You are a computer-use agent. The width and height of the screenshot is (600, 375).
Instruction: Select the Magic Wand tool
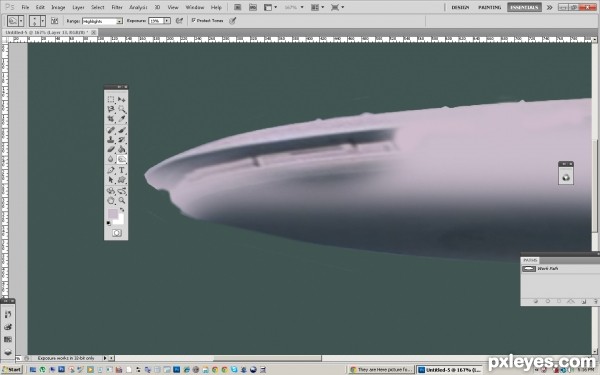pyautogui.click(x=122, y=109)
